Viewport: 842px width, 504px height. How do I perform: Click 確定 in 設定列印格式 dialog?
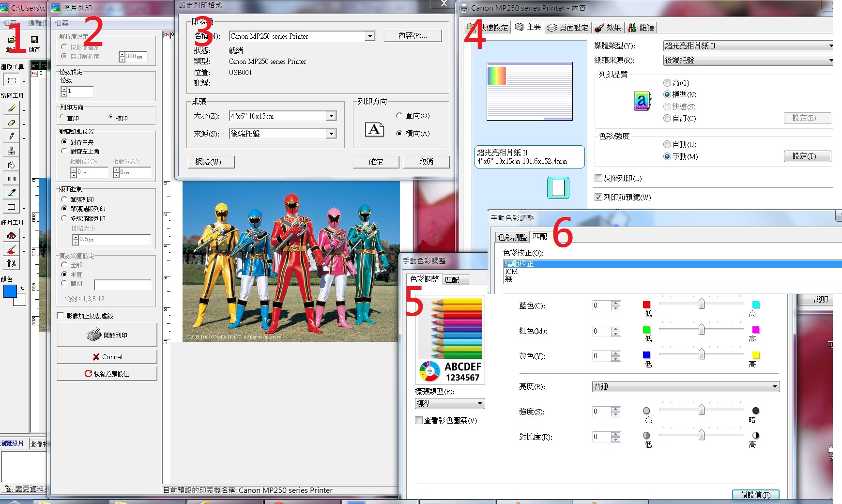click(x=376, y=162)
